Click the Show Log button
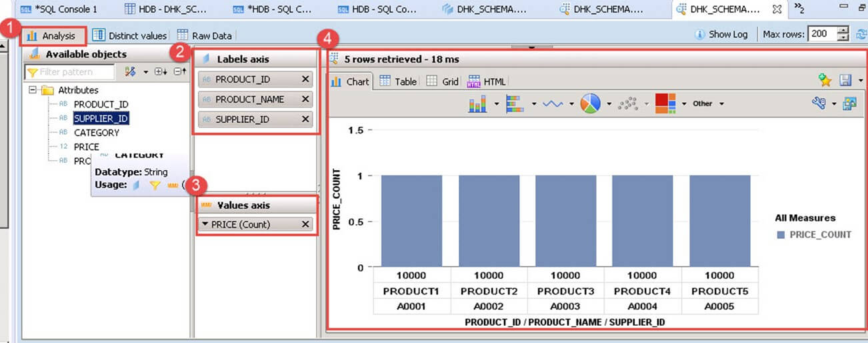The width and height of the screenshot is (868, 343). coord(721,35)
